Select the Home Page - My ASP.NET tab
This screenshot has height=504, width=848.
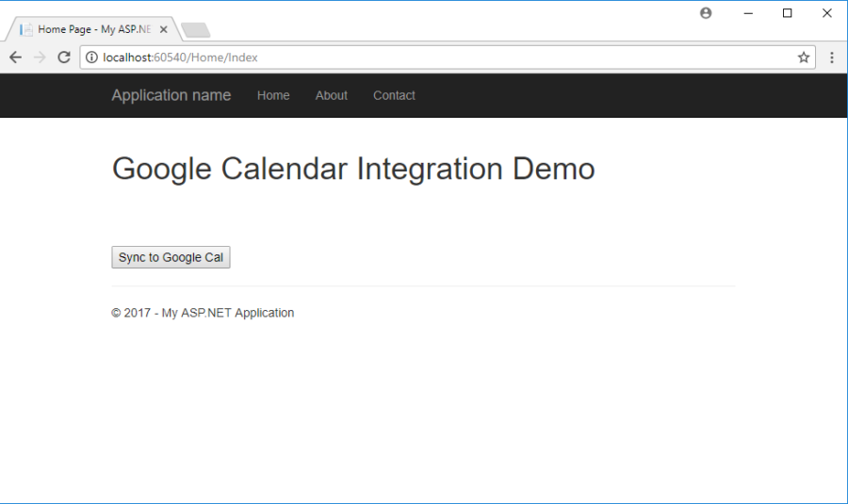pyautogui.click(x=92, y=29)
